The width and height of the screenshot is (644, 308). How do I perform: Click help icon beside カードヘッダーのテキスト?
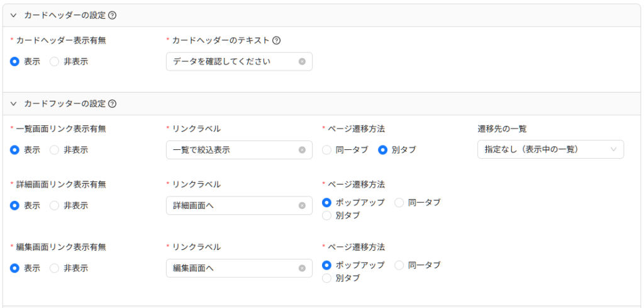click(x=277, y=40)
